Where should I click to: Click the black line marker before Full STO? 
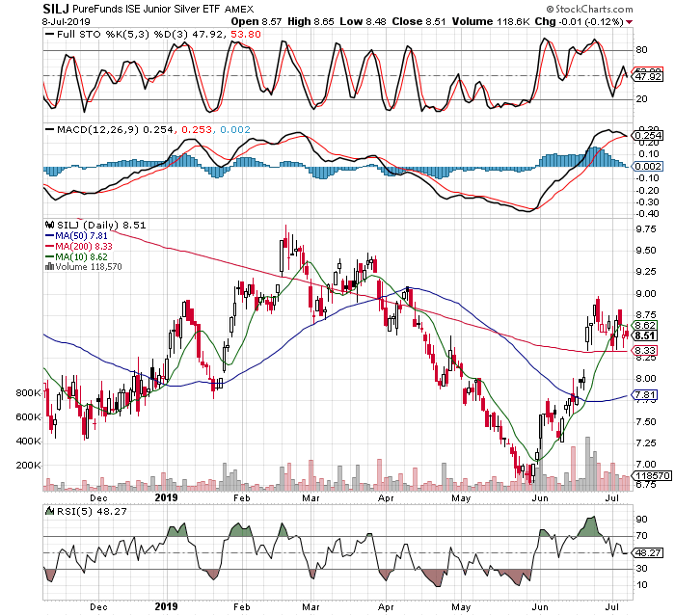[x=50, y=34]
